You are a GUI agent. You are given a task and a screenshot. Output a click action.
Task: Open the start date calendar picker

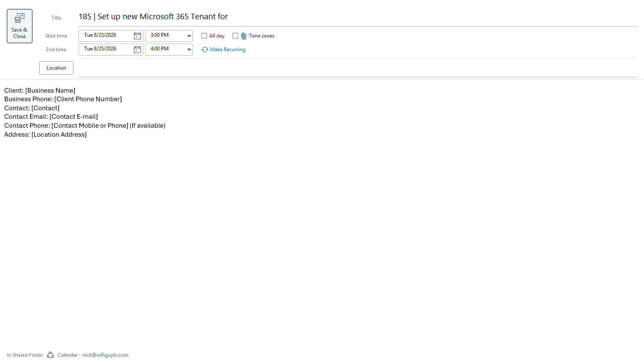[137, 36]
